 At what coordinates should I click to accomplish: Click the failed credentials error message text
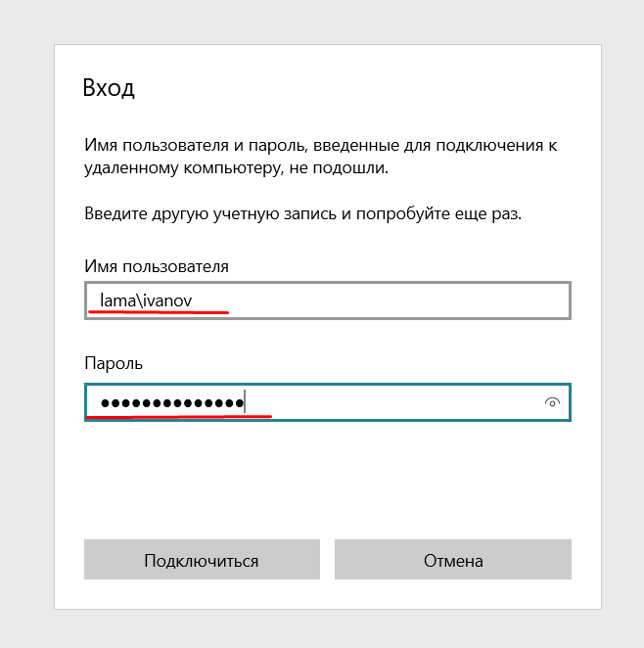(320, 157)
